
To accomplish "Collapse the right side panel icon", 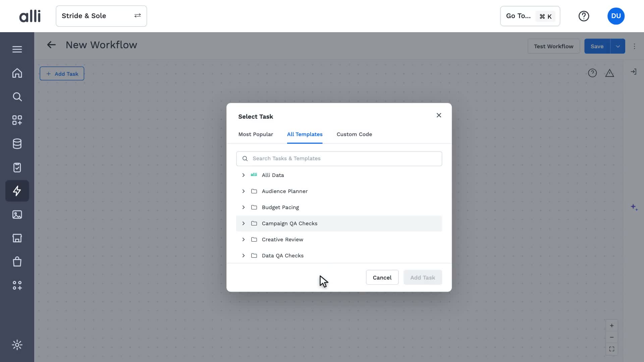I will (634, 72).
